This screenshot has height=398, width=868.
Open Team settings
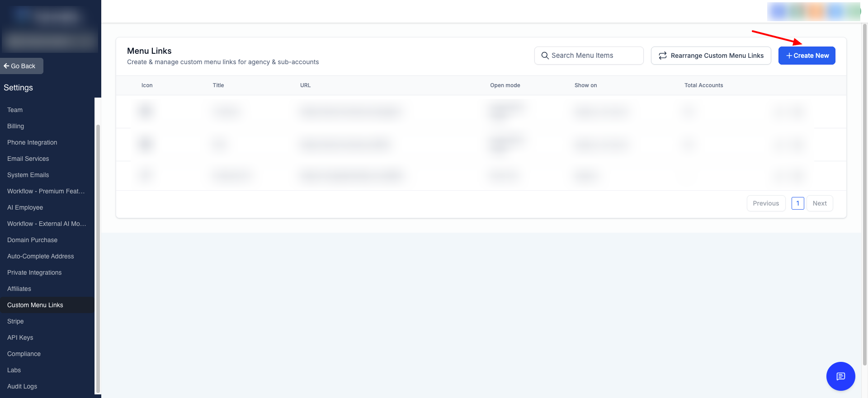[15, 110]
